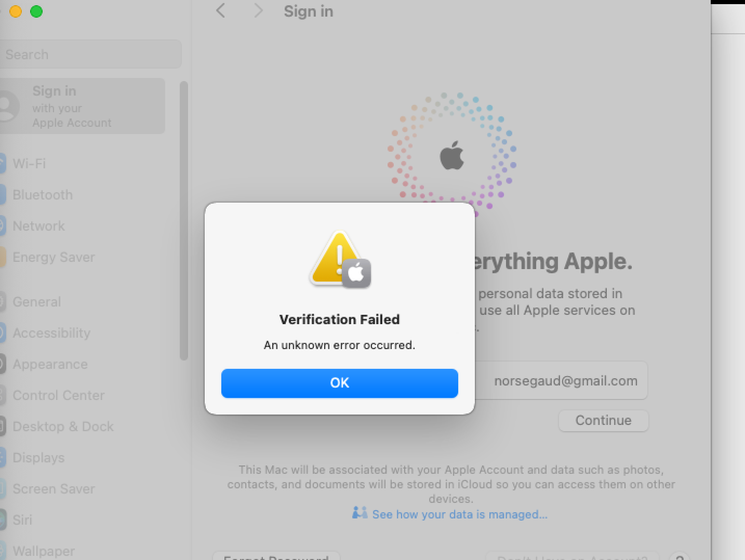745x560 pixels.
Task: Click the sidebar Search field
Action: point(90,54)
